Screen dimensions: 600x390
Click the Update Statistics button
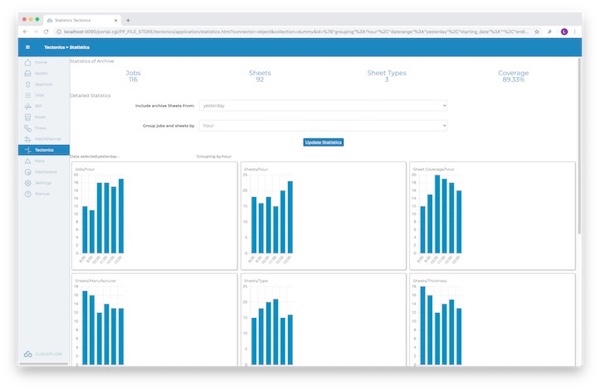[x=323, y=142]
